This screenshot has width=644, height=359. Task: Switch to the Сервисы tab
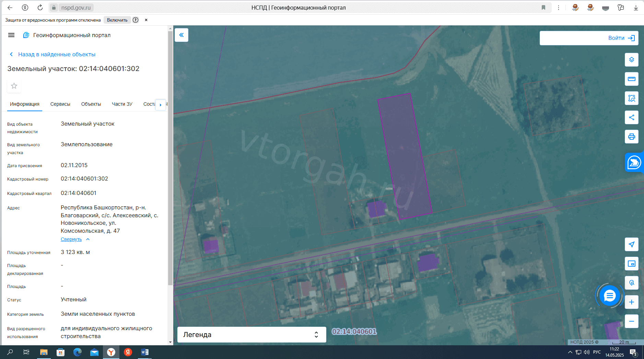60,104
